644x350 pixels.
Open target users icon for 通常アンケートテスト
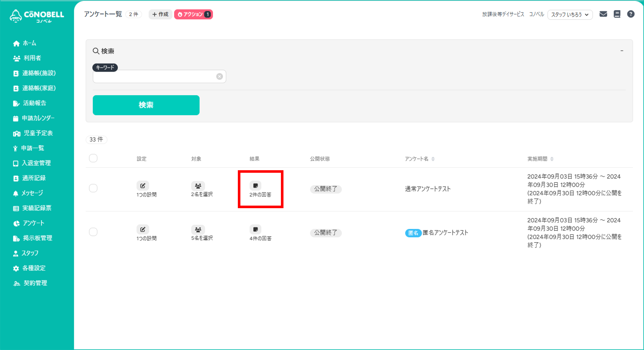[x=198, y=186]
